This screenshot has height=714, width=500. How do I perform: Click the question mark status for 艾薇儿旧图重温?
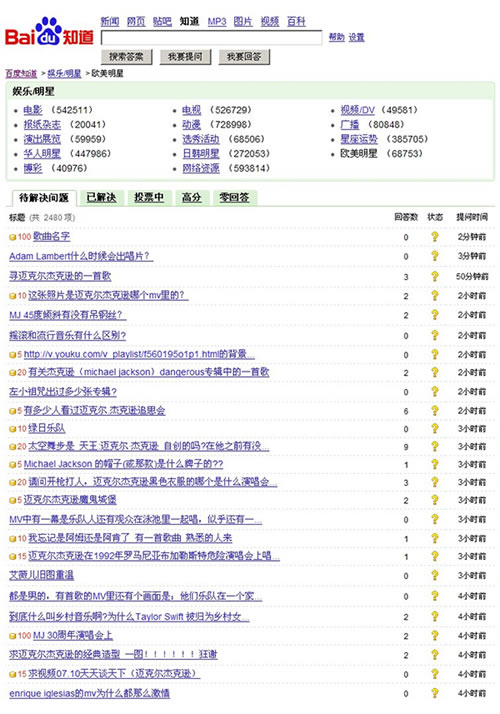coord(435,575)
